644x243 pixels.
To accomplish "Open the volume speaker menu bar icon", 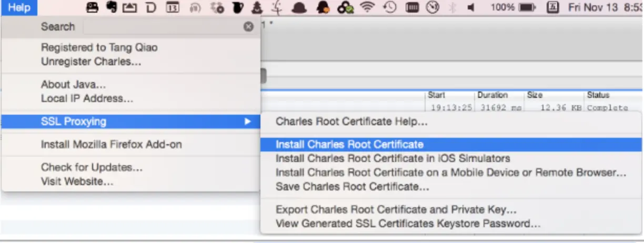I will click(x=471, y=7).
